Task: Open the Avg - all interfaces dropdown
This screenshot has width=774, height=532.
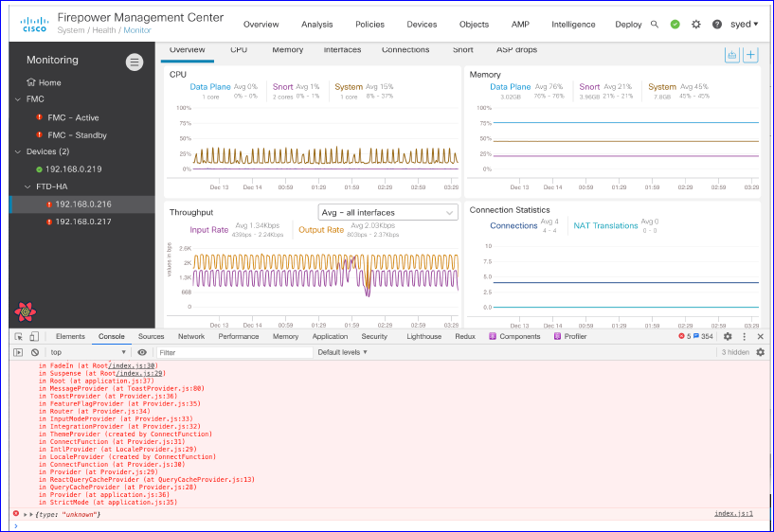Action: 388,212
